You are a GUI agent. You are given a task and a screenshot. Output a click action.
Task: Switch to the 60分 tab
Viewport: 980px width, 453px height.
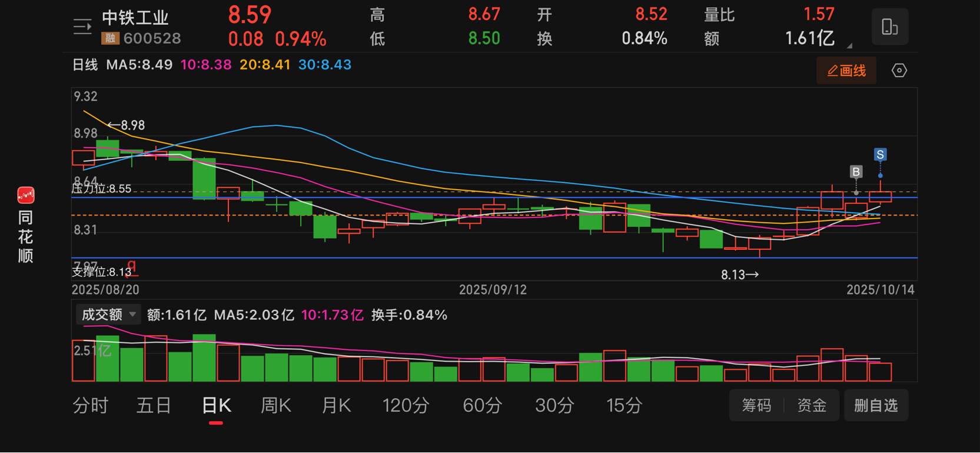[x=483, y=405]
